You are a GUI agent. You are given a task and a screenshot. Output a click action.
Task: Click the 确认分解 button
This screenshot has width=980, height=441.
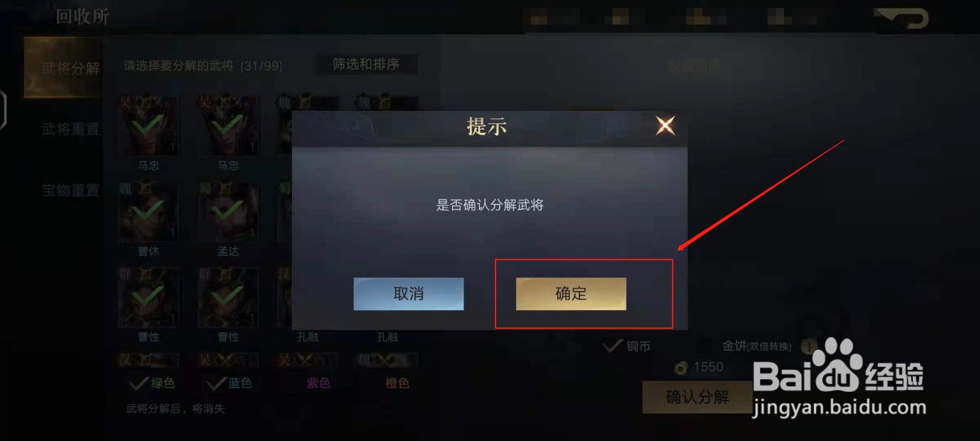[697, 397]
